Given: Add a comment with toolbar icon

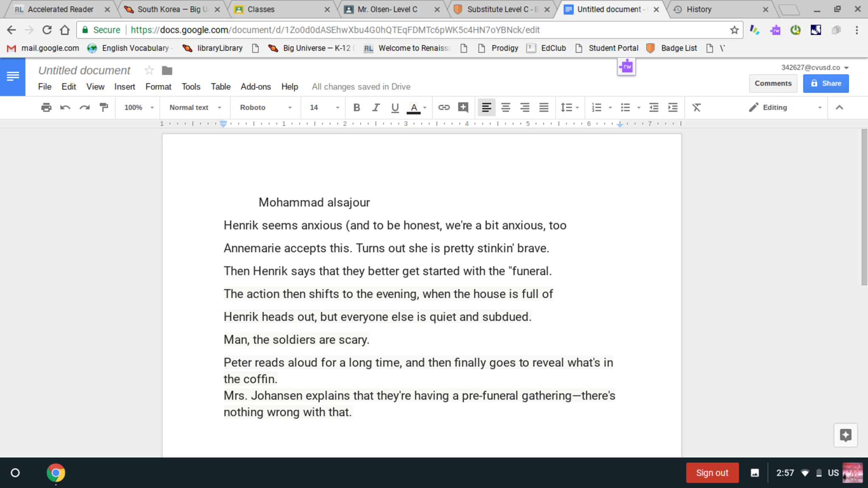Looking at the screenshot, I should (x=463, y=108).
